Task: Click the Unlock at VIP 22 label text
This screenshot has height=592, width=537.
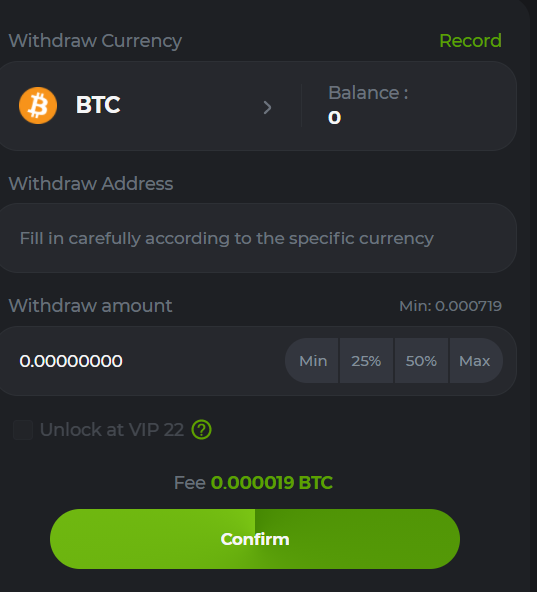Action: point(112,430)
